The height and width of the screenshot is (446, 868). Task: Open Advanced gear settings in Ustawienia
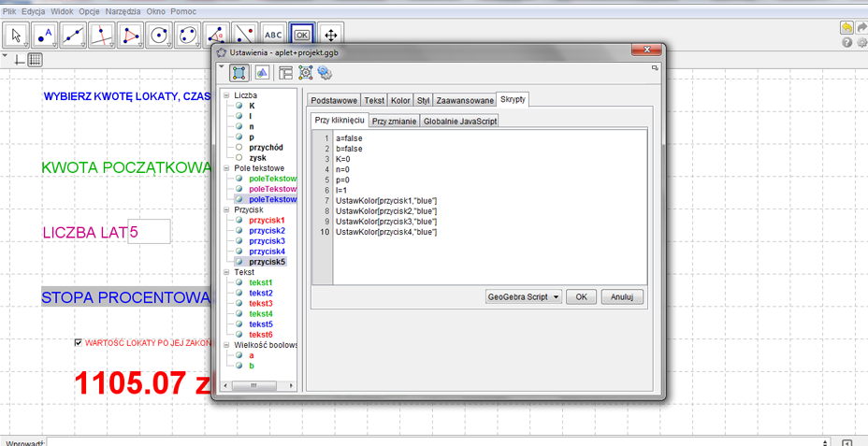pyautogui.click(x=325, y=73)
